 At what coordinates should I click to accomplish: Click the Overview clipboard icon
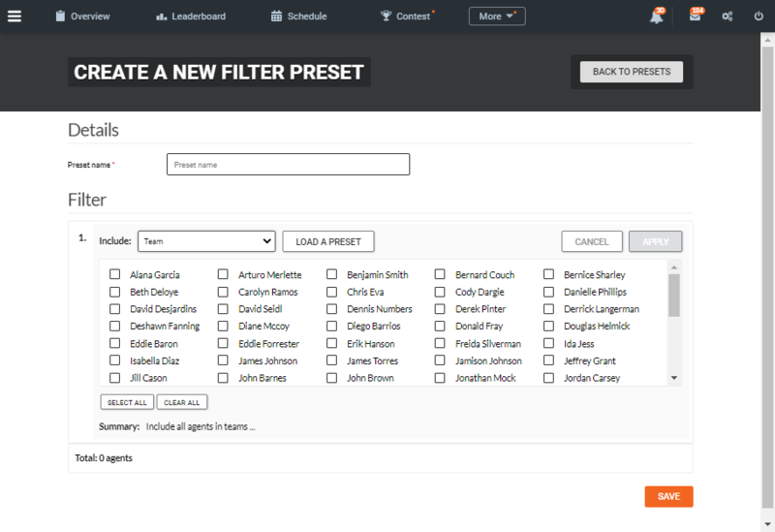60,16
